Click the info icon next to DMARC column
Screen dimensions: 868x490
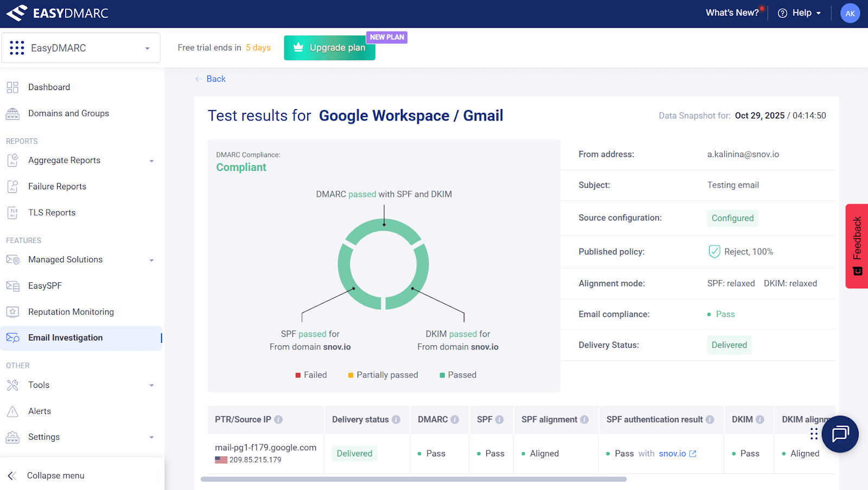[x=455, y=419]
